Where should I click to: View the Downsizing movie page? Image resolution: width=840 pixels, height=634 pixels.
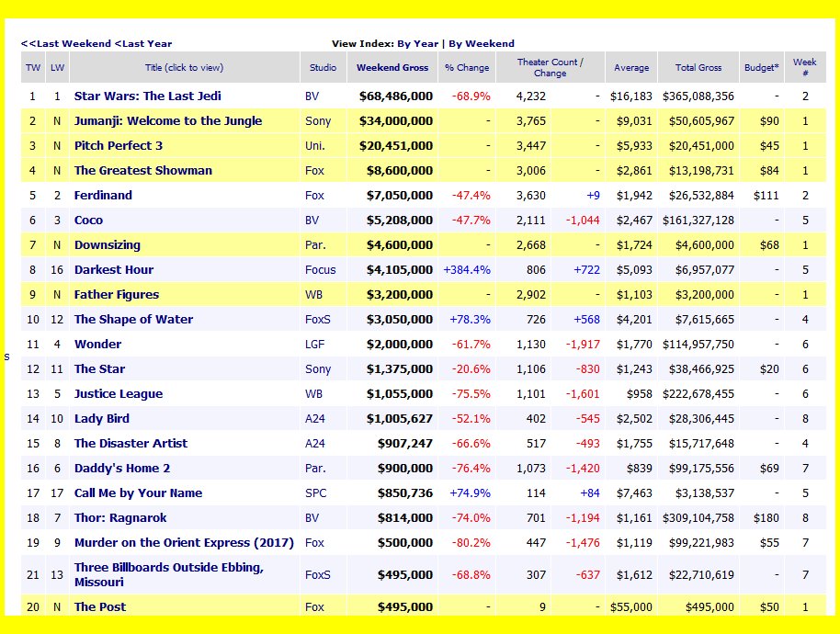coord(108,244)
